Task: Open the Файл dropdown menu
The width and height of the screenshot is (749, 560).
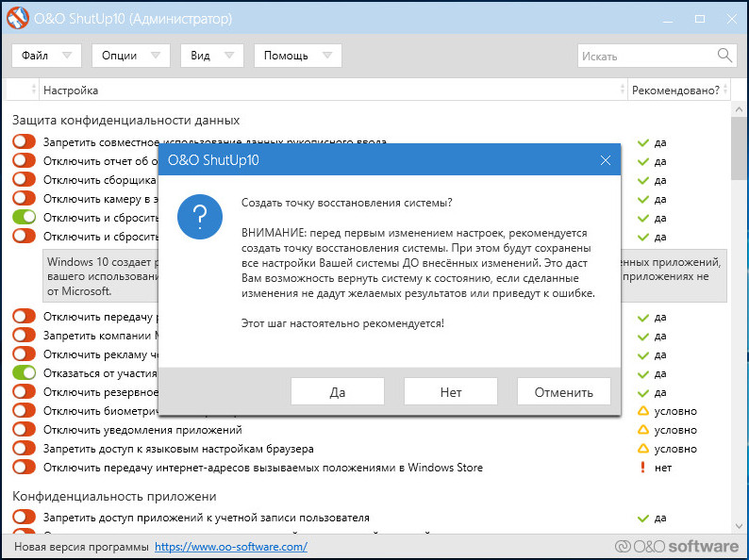Action: [46, 56]
